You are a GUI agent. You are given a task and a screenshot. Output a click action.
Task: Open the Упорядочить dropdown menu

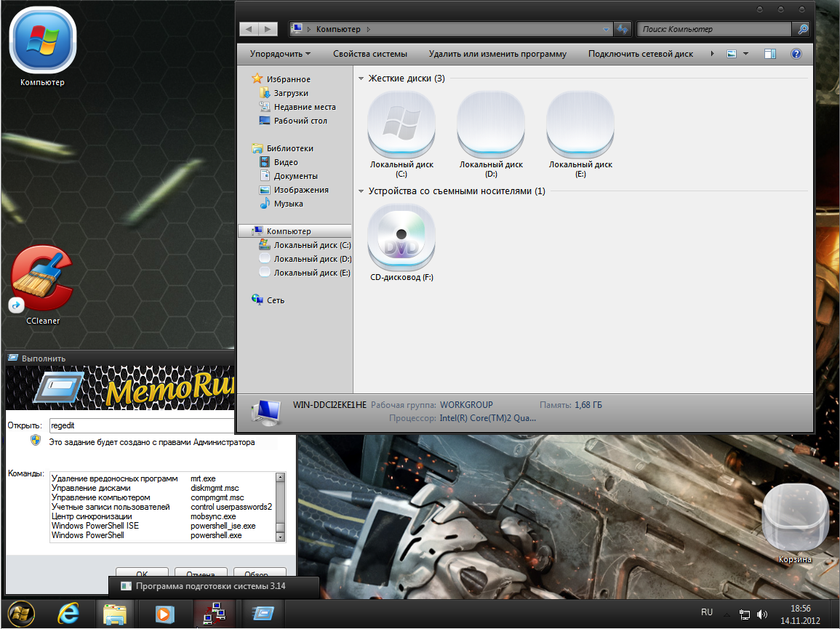coord(280,54)
